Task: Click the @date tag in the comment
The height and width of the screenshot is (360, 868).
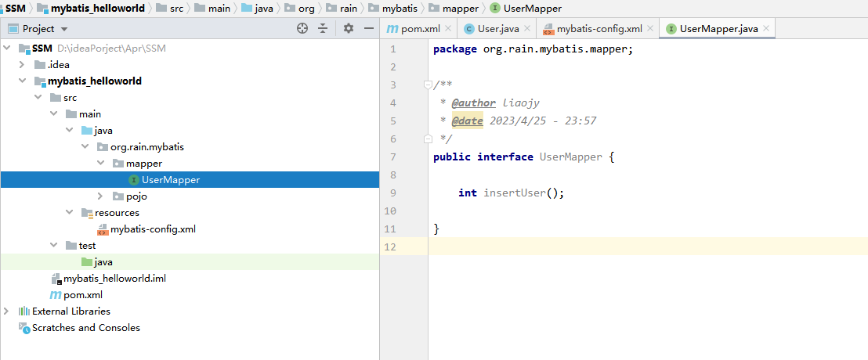Action: pos(467,121)
